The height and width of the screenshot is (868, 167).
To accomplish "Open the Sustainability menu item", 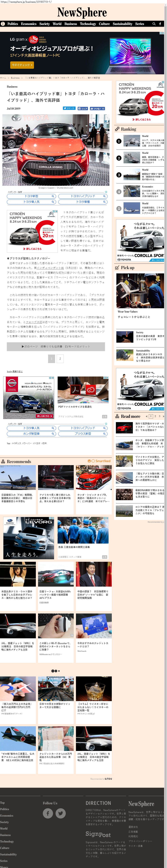I will click(x=122, y=24).
